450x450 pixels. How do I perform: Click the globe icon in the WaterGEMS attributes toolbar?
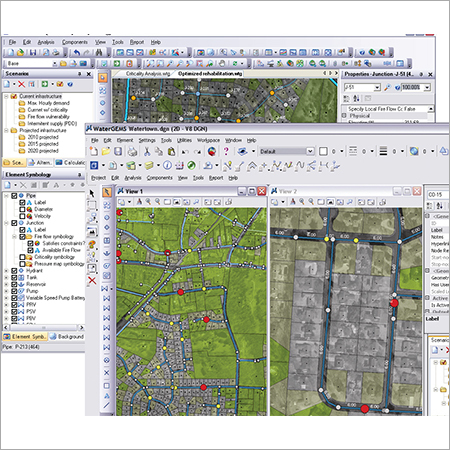pyautogui.click(x=414, y=151)
